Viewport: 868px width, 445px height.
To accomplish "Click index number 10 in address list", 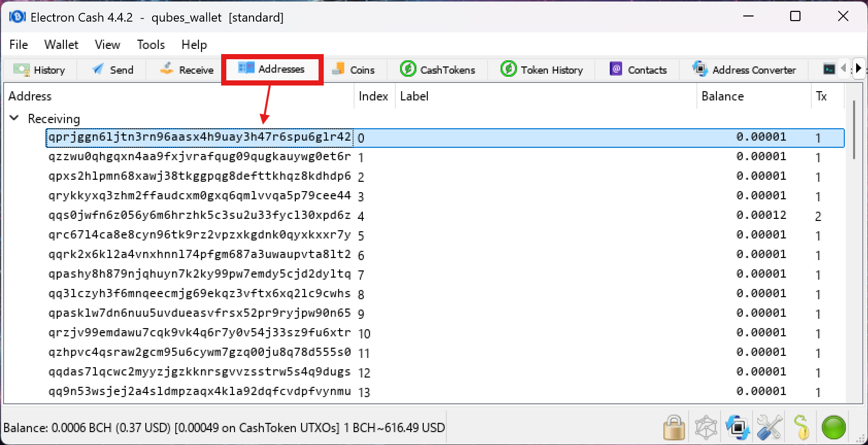I will (x=364, y=334).
